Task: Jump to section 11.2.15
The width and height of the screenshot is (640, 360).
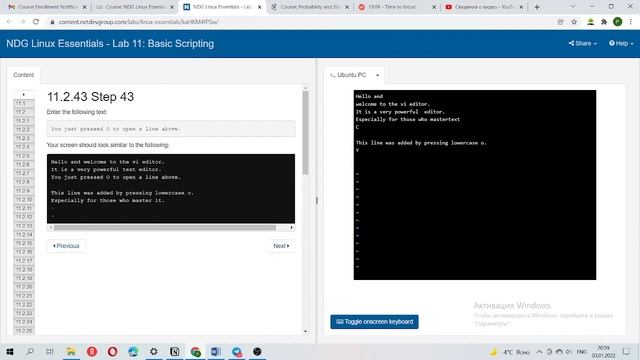Action: tap(24, 243)
